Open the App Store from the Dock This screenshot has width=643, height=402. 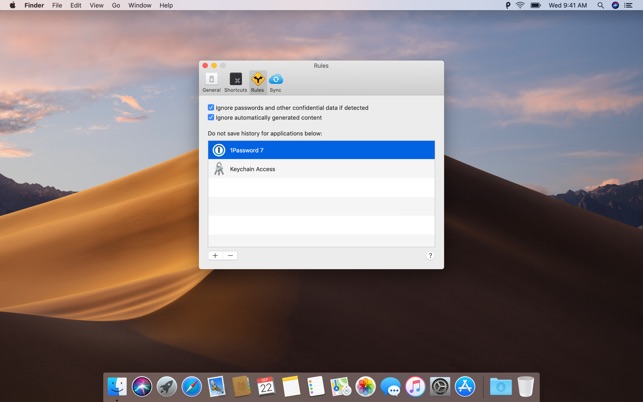click(x=465, y=386)
